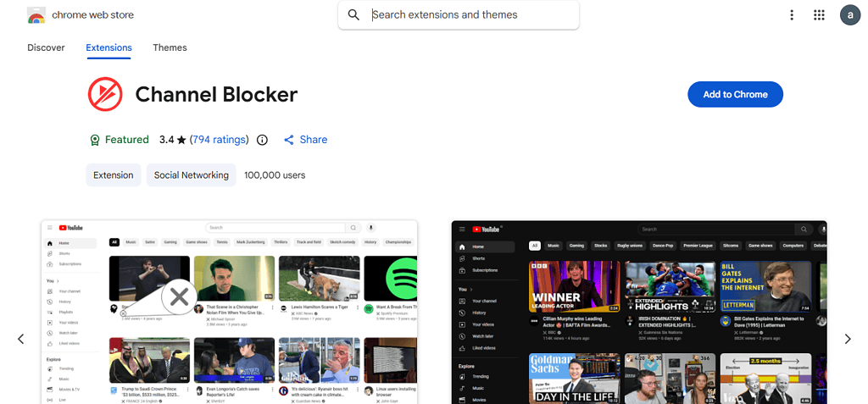Switch to the Discover tab
868x404 pixels.
click(46, 47)
